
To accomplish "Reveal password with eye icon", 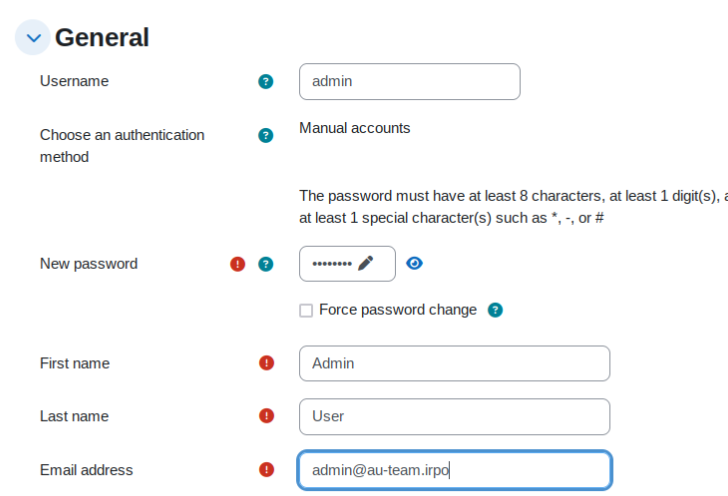I will (415, 264).
